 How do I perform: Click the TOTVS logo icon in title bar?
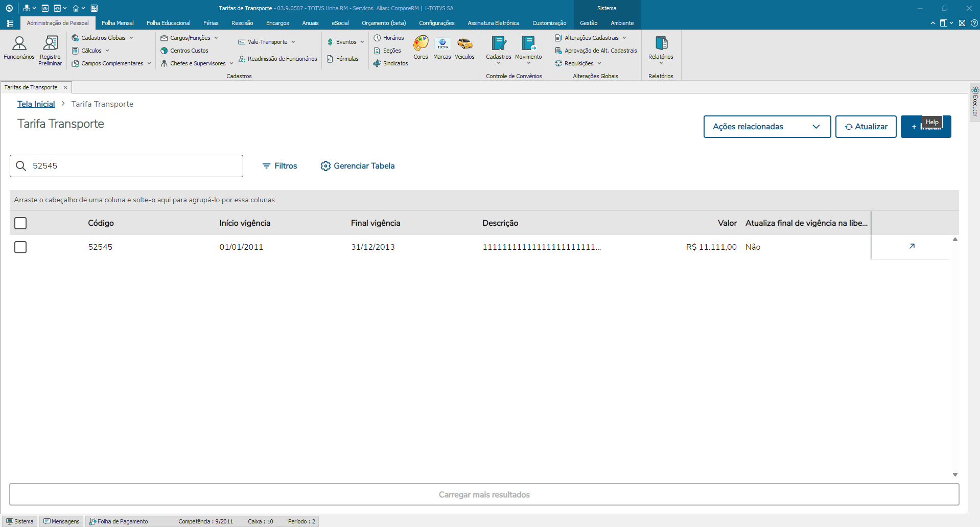[9, 8]
